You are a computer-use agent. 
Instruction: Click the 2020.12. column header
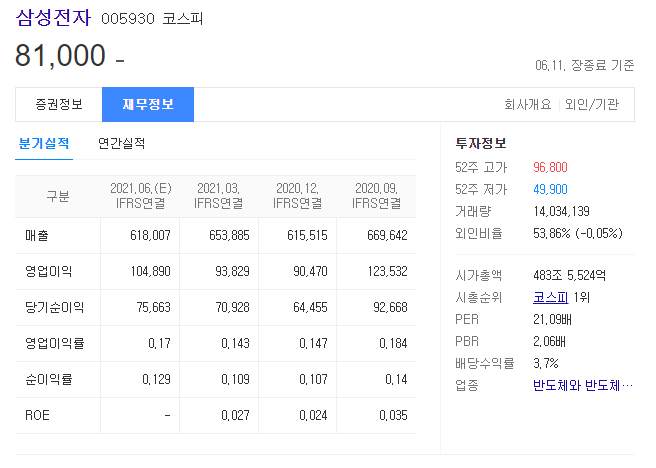[x=297, y=196]
